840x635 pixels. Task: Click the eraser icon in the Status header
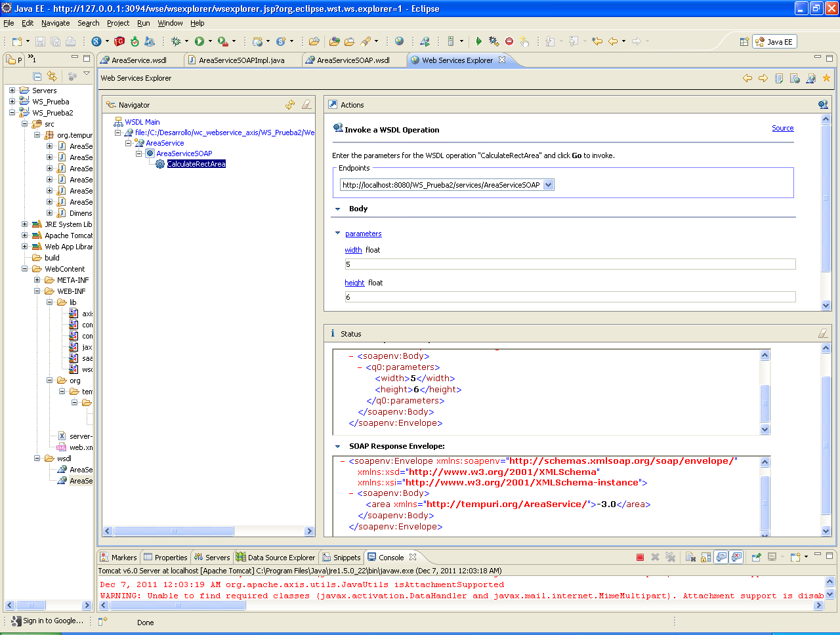point(823,333)
